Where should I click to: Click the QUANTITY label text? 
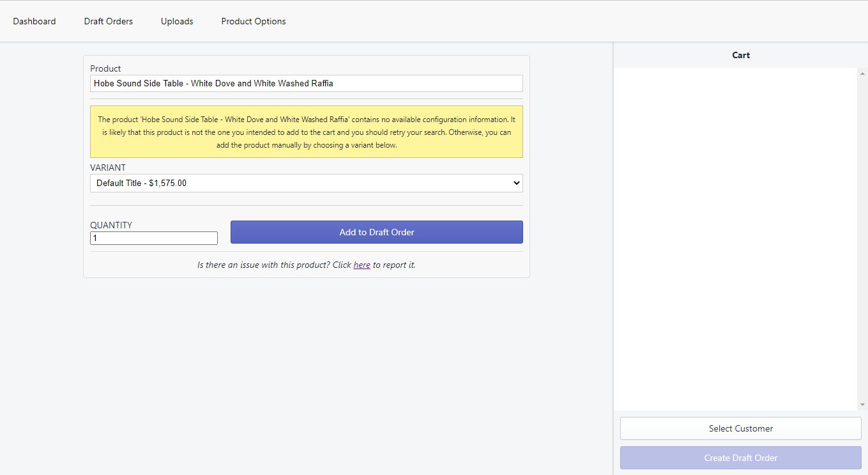(111, 225)
